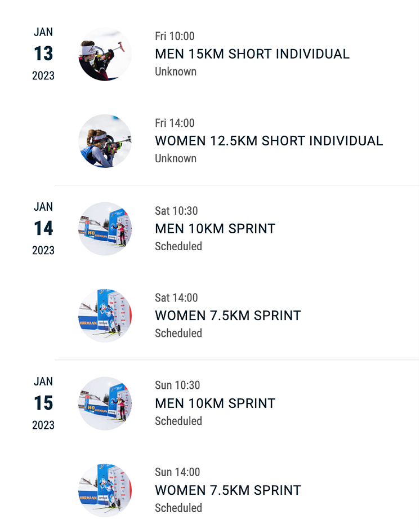Open MEN 15KM SHORT INDIVIDUAL event title
This screenshot has height=528, width=420.
(252, 54)
